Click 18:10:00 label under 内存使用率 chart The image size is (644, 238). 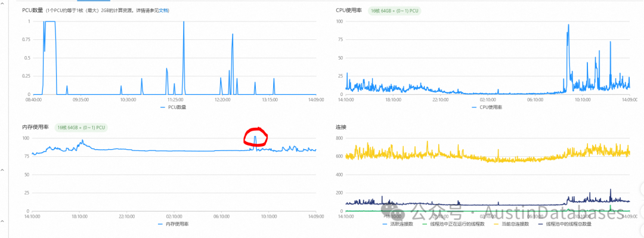[80, 216]
